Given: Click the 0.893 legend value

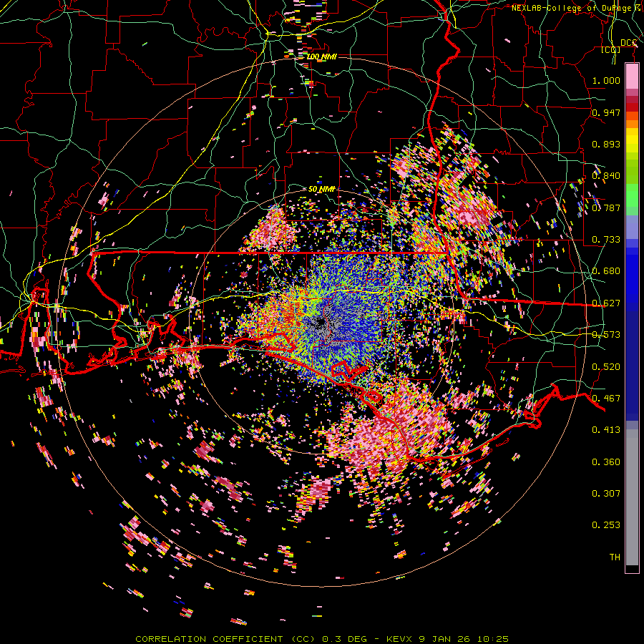Looking at the screenshot, I should click(606, 144).
